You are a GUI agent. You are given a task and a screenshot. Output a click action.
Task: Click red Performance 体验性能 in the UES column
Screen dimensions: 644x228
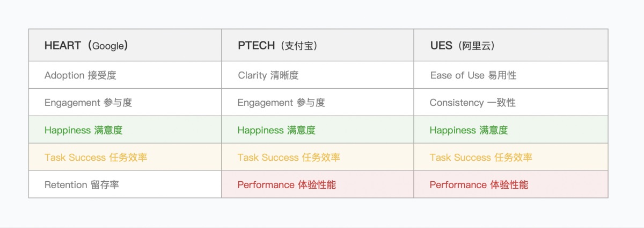coord(479,185)
